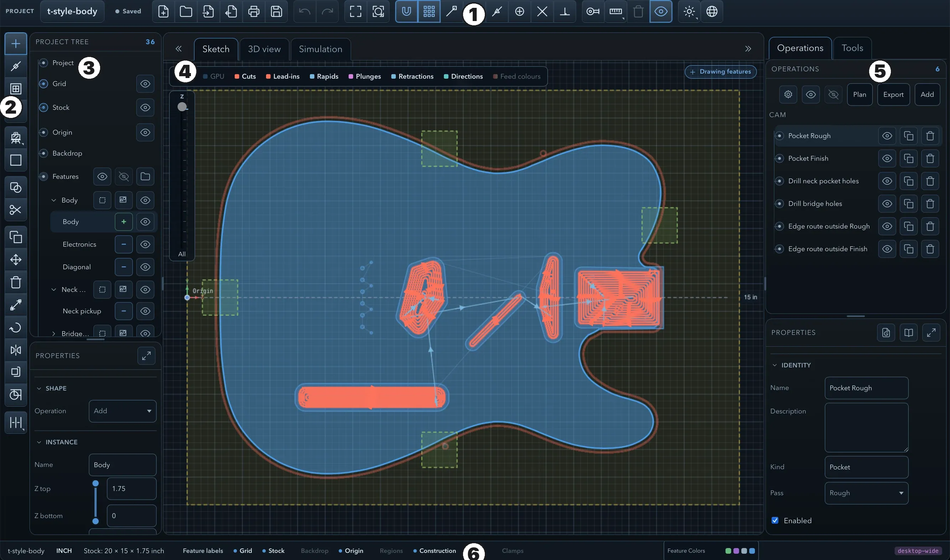Select the rectangle shape tool

[15, 160]
